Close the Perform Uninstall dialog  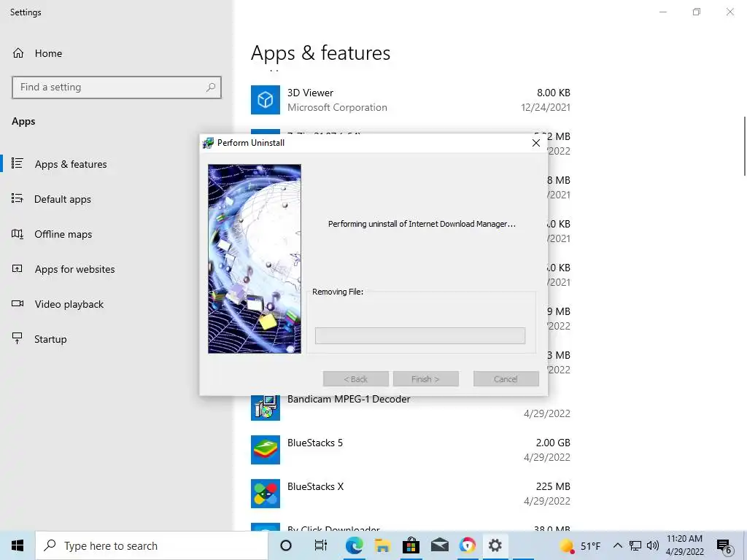tap(536, 143)
